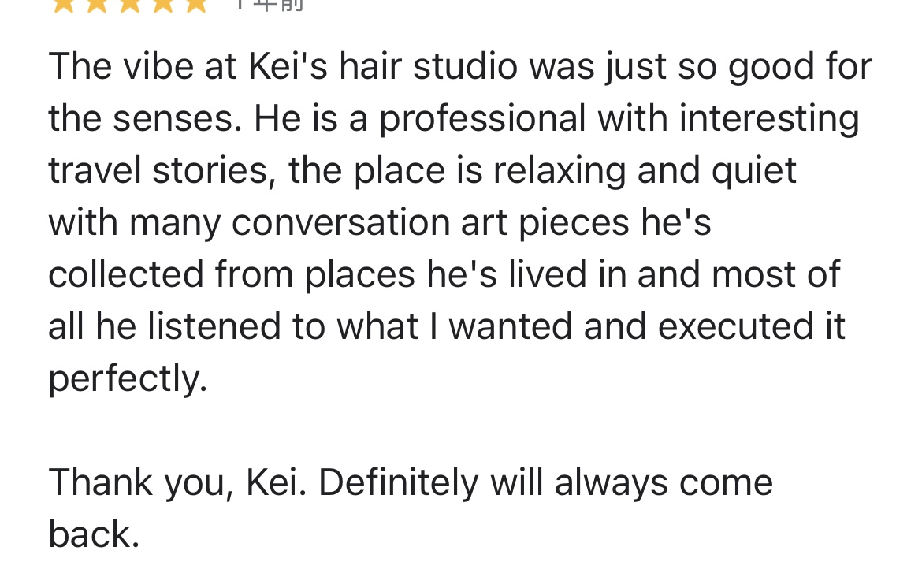The width and height of the screenshot is (922, 588).
Task: Click the final word "back."
Action: click(x=94, y=535)
